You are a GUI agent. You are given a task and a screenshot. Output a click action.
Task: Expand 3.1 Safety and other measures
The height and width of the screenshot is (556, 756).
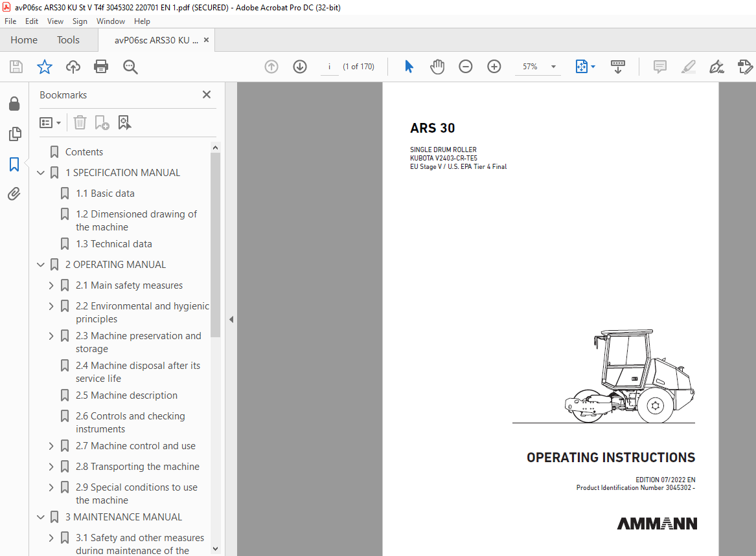(51, 538)
